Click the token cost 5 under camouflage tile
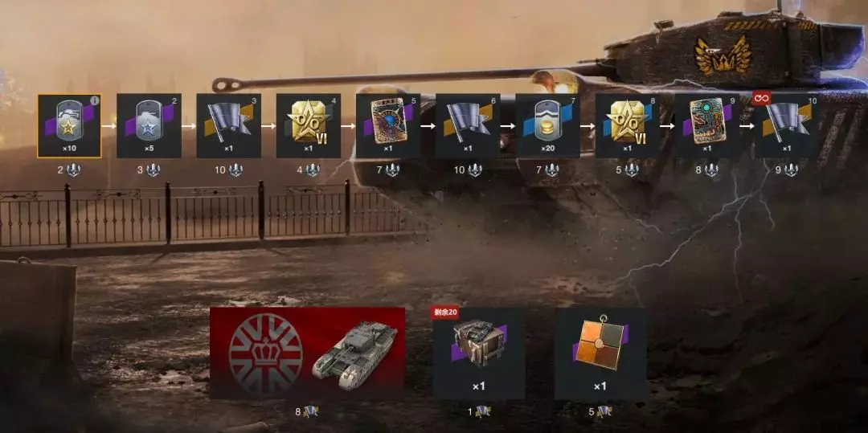This screenshot has height=433, width=868. (x=600, y=411)
